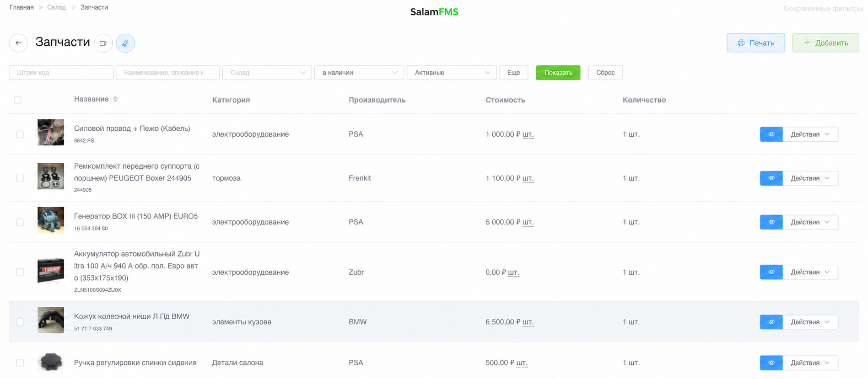Click the blue round icon beside Запчасти

pos(125,43)
